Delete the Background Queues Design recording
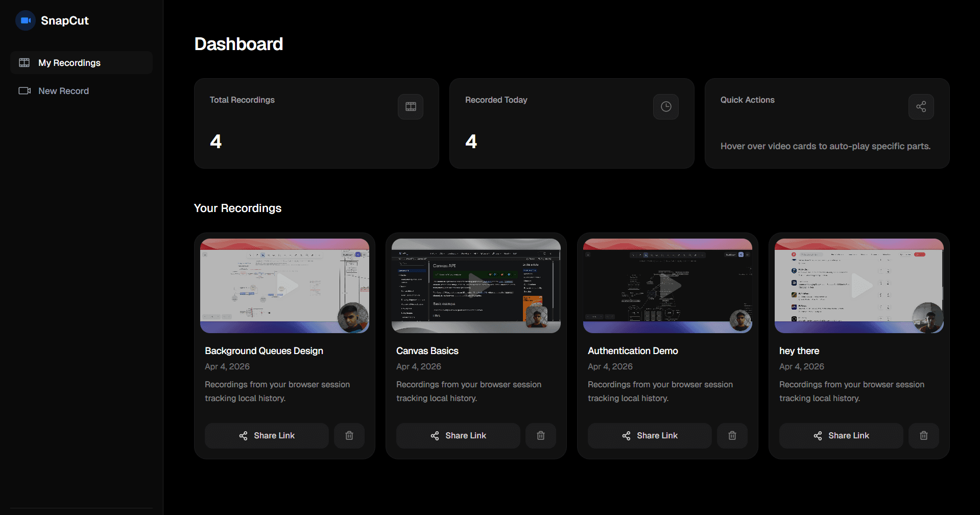Image resolution: width=980 pixels, height=515 pixels. [x=349, y=435]
